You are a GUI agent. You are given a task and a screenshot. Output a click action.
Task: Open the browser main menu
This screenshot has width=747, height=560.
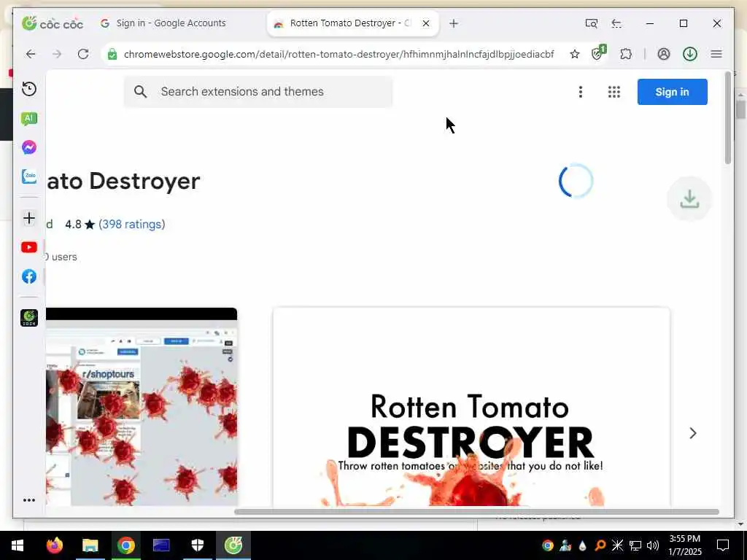point(716,54)
